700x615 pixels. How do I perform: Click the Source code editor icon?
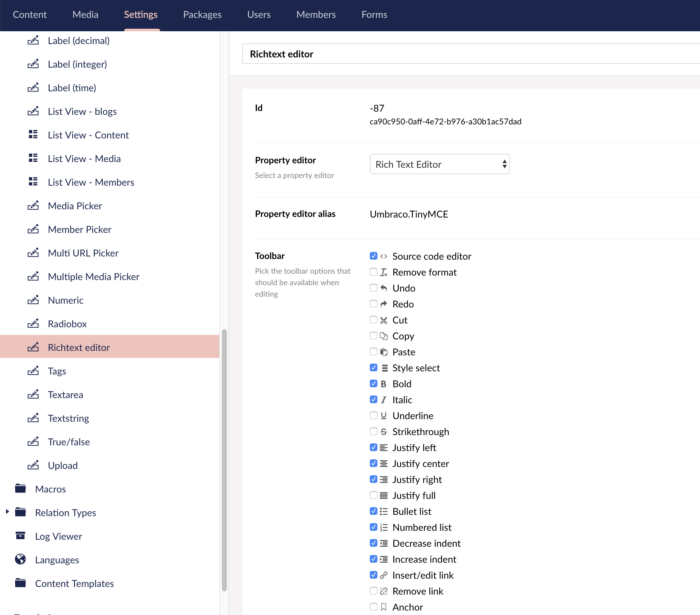tap(383, 256)
